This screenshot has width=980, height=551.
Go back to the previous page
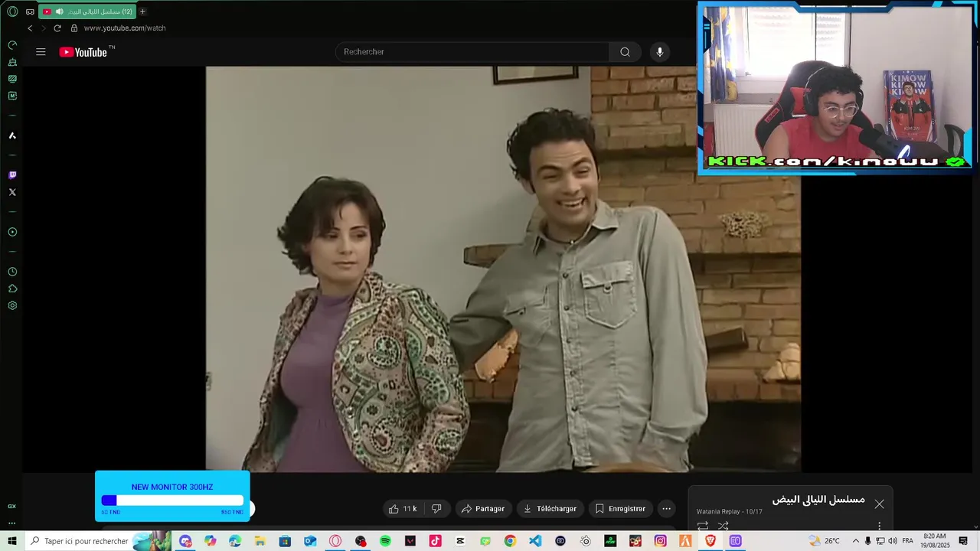(30, 28)
